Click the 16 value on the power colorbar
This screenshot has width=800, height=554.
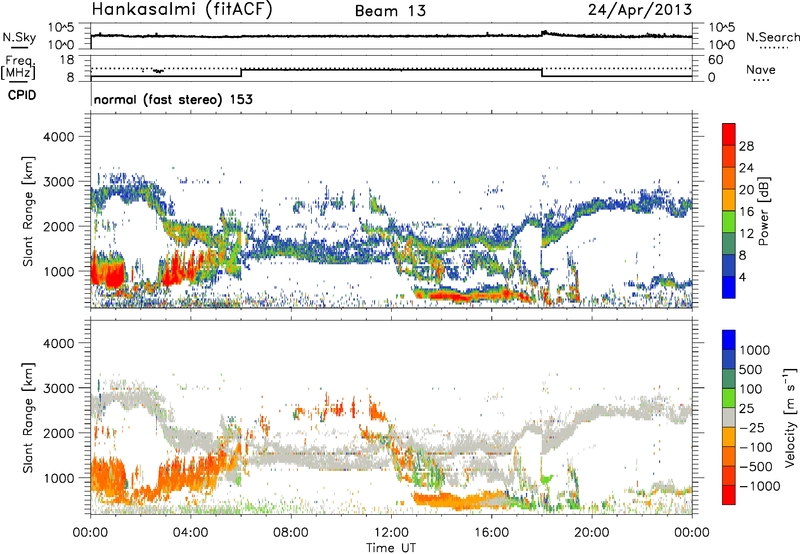(x=746, y=212)
